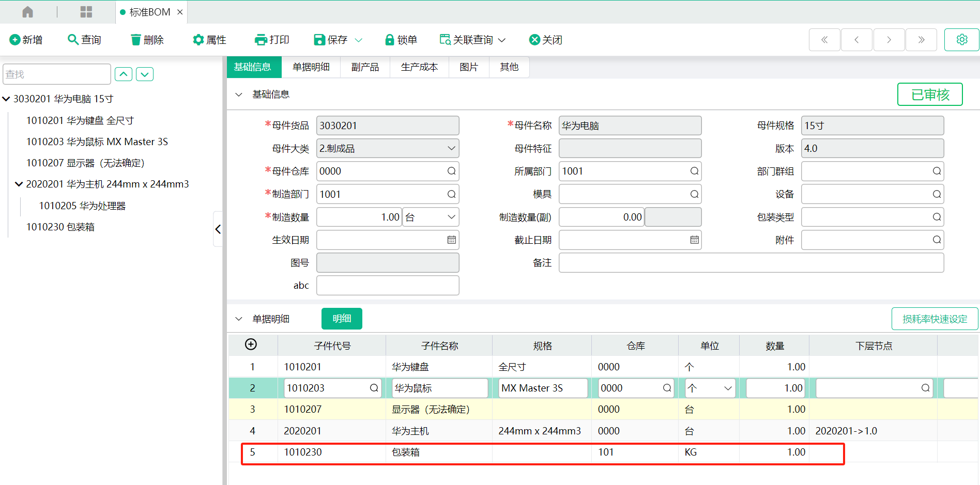Search icon in 附件 field
The width and height of the screenshot is (980, 485).
(x=937, y=240)
